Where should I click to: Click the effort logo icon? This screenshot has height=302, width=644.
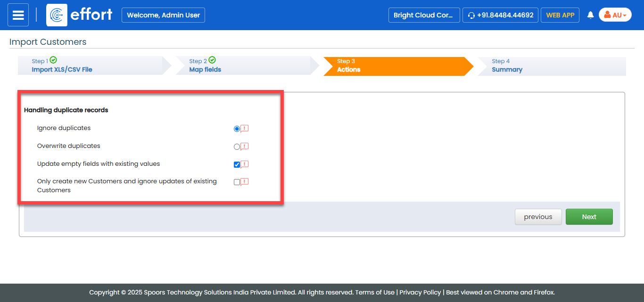point(57,15)
